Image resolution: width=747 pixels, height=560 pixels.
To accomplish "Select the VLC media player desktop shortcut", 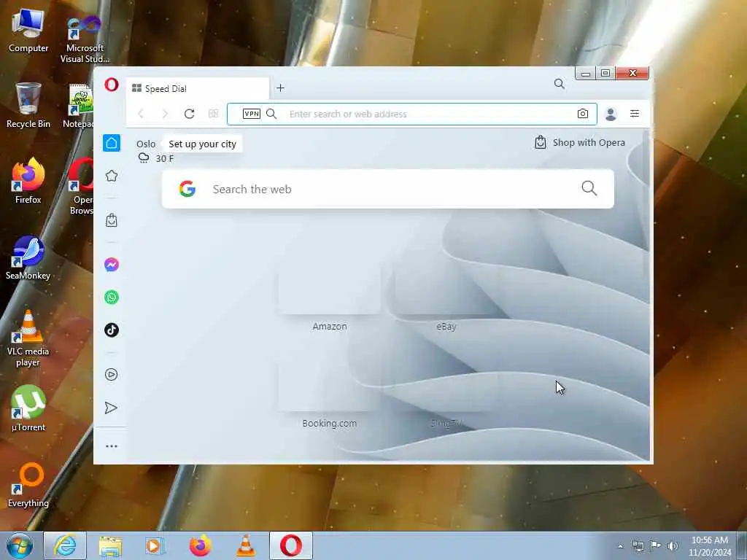I will (28, 338).
